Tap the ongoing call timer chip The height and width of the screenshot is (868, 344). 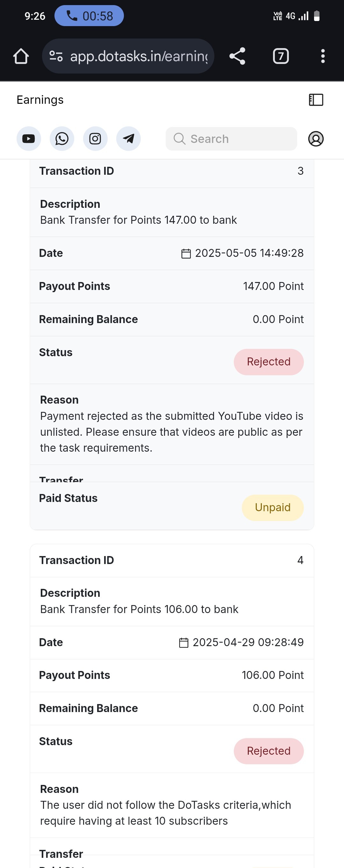pos(89,16)
